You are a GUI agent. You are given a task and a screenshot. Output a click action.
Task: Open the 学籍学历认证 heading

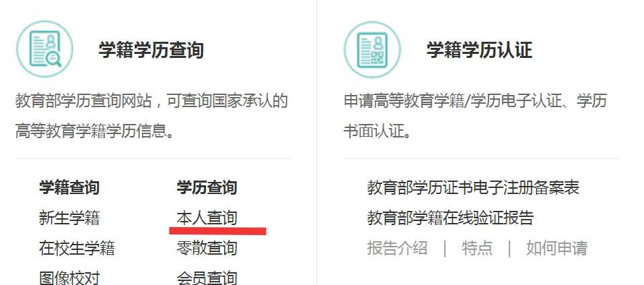coord(479,50)
